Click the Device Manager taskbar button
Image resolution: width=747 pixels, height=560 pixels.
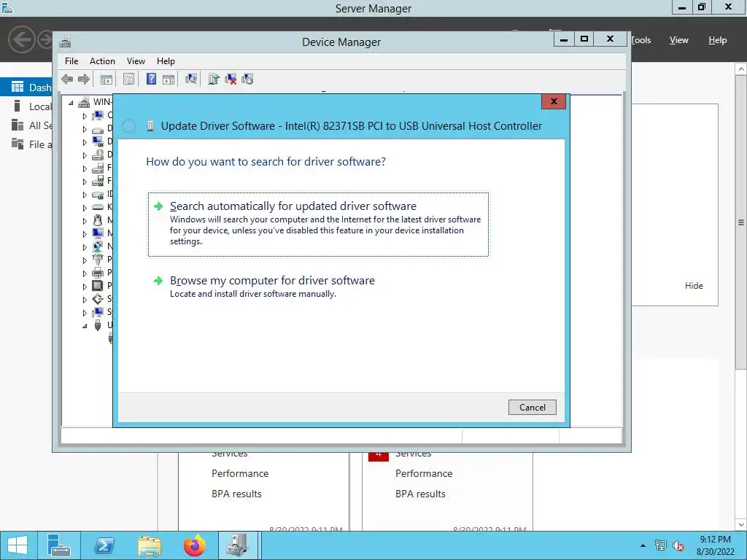239,545
